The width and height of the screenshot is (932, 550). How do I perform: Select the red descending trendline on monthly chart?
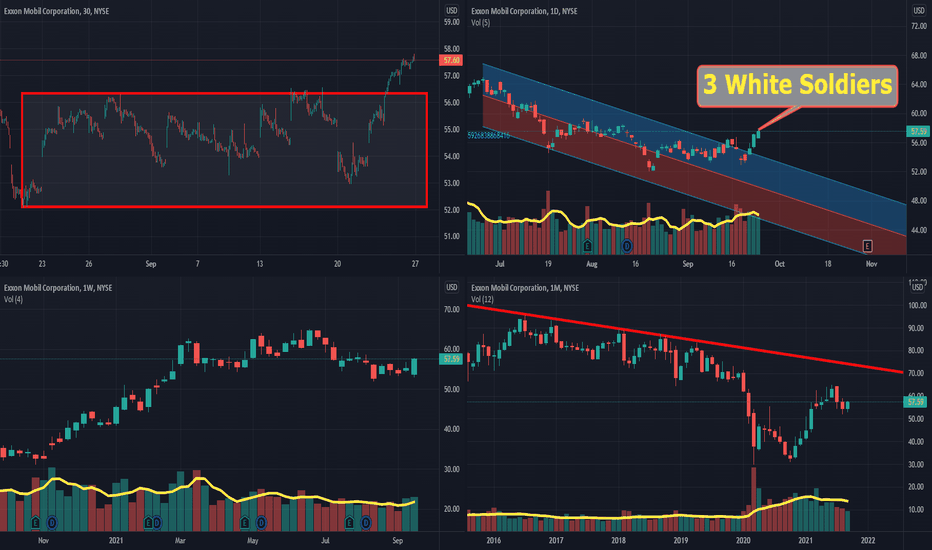(x=684, y=340)
